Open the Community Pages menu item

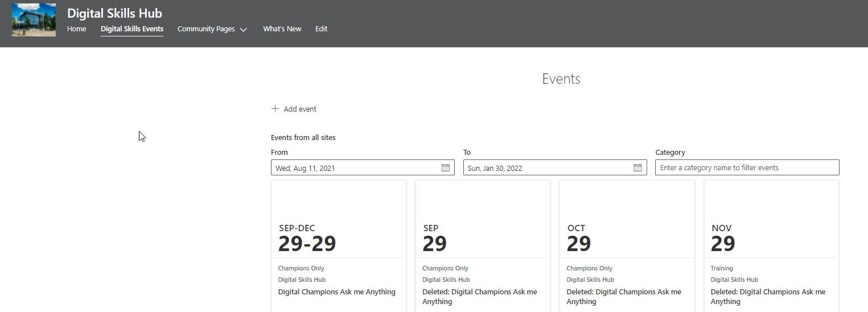206,28
